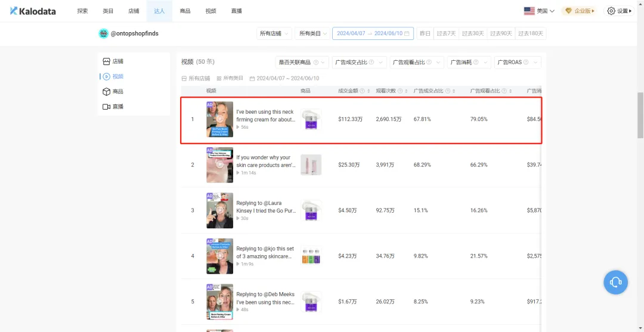Click the 直播 camera icon in the sidebar
Viewport: 644px width, 332px height.
pos(106,107)
